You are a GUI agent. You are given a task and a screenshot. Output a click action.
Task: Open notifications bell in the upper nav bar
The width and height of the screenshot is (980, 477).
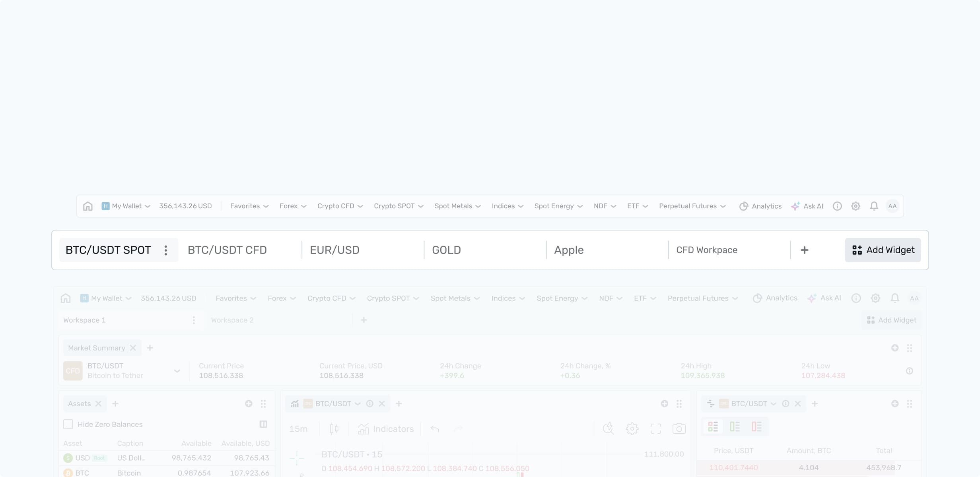[x=874, y=206]
